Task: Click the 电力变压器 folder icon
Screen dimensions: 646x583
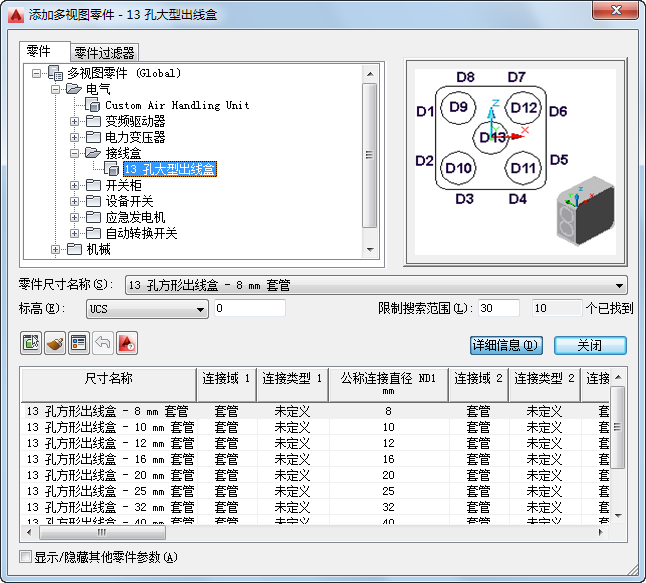Action: (x=94, y=137)
